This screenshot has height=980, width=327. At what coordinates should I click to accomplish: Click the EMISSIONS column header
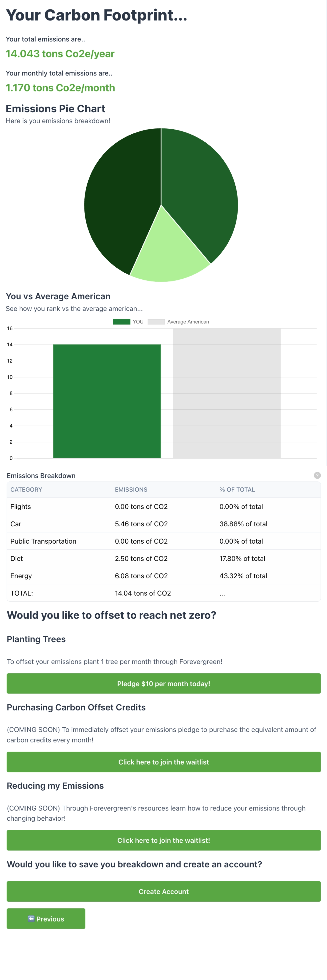[131, 490]
